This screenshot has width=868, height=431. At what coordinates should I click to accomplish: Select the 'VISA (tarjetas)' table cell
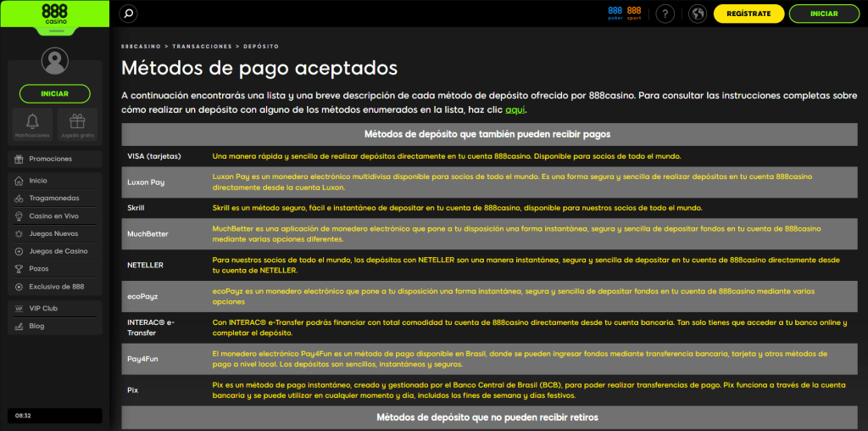tap(165, 156)
